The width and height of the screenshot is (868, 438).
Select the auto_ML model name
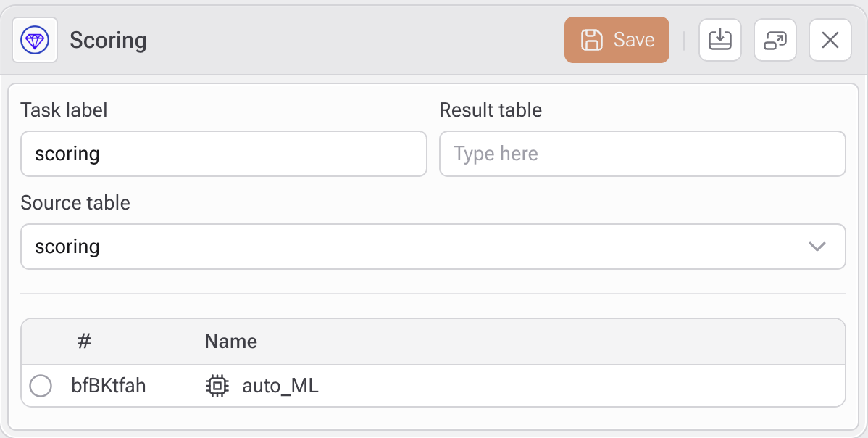point(280,386)
